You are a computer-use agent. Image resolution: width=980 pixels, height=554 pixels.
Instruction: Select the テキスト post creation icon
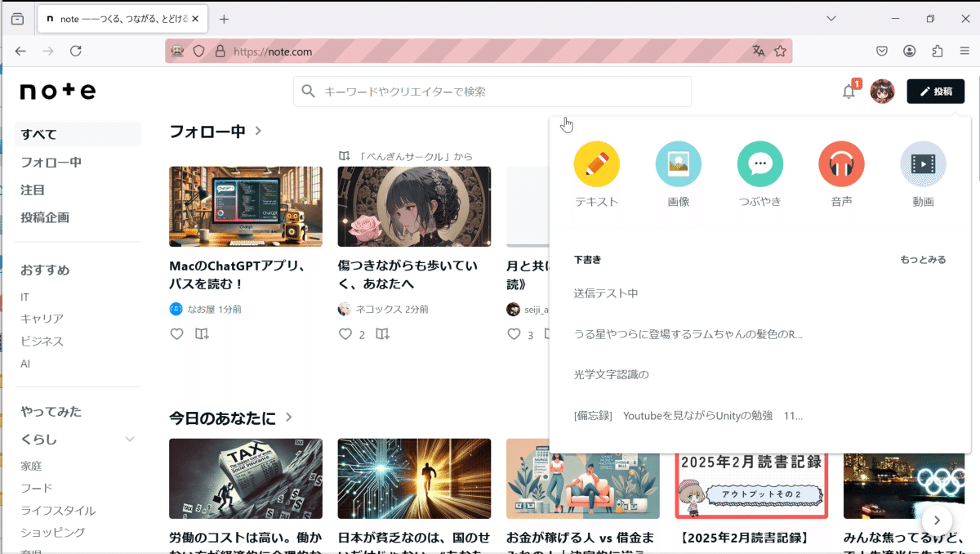[596, 163]
